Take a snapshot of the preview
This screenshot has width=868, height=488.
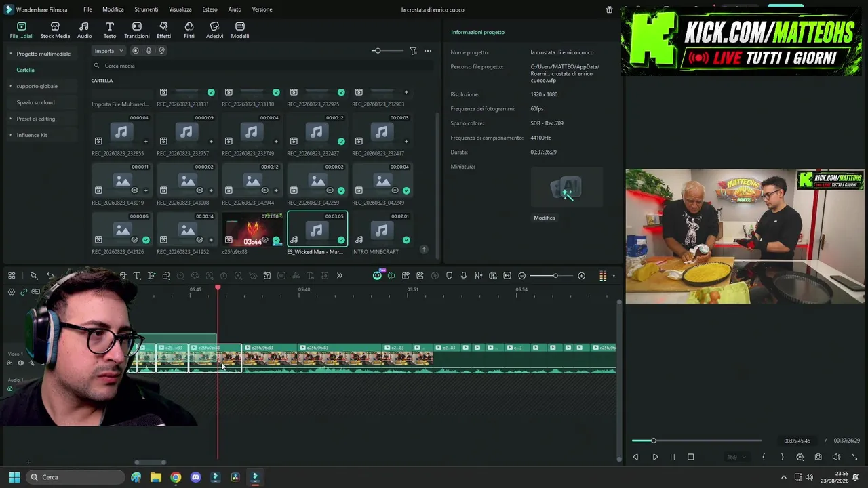point(818,457)
